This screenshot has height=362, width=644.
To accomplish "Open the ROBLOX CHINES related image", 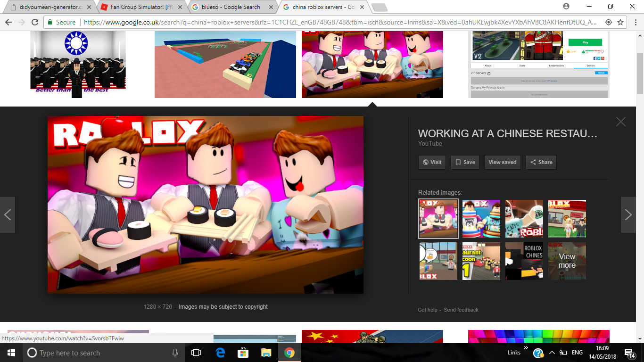I will click(x=524, y=261).
